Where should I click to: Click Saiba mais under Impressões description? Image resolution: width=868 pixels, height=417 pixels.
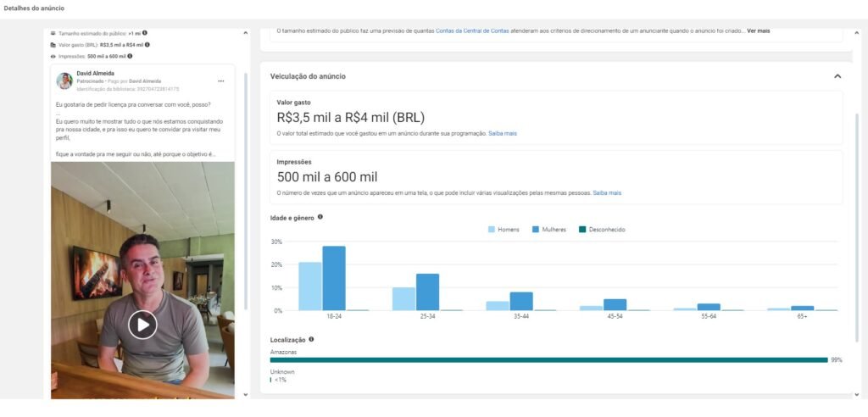(x=606, y=193)
